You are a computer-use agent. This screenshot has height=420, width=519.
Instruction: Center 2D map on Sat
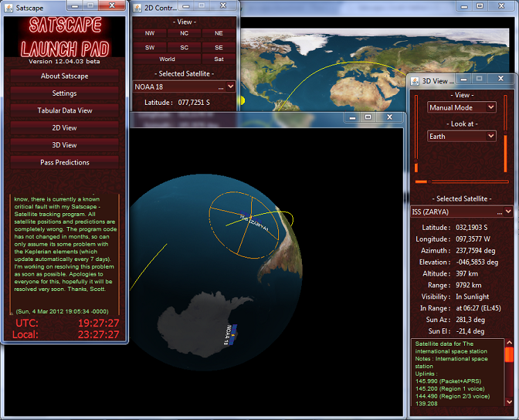tap(219, 59)
